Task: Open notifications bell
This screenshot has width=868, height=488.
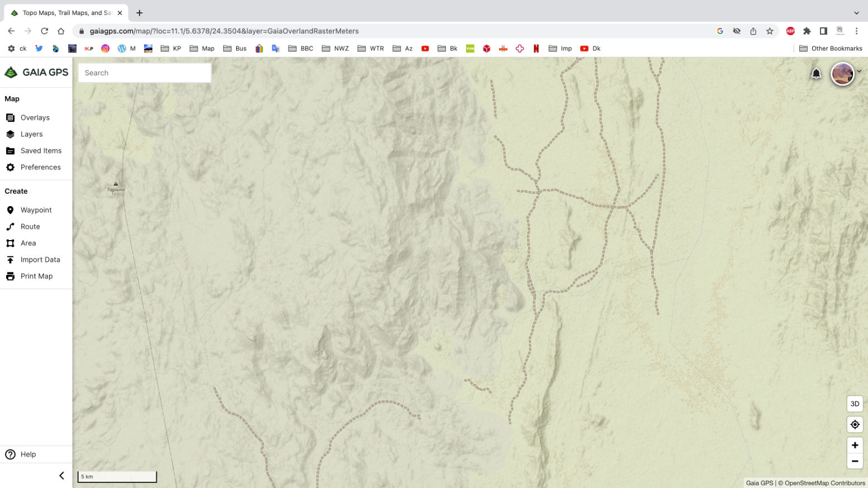Action: click(816, 74)
